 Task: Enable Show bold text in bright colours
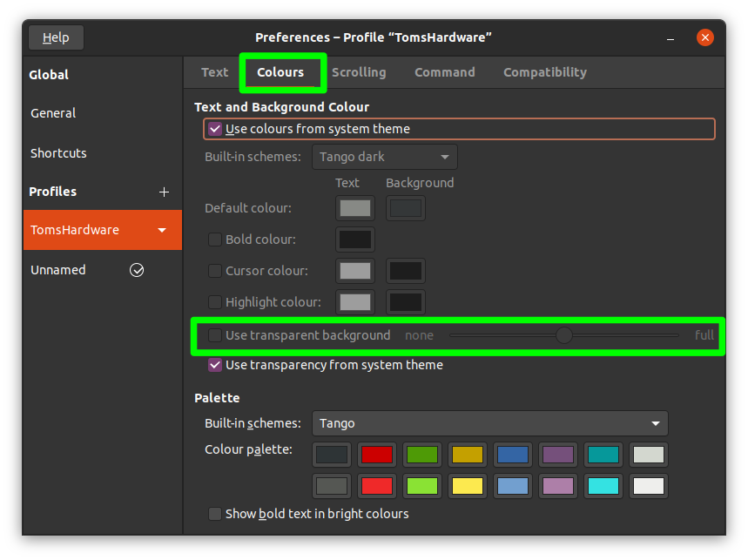pyautogui.click(x=214, y=514)
